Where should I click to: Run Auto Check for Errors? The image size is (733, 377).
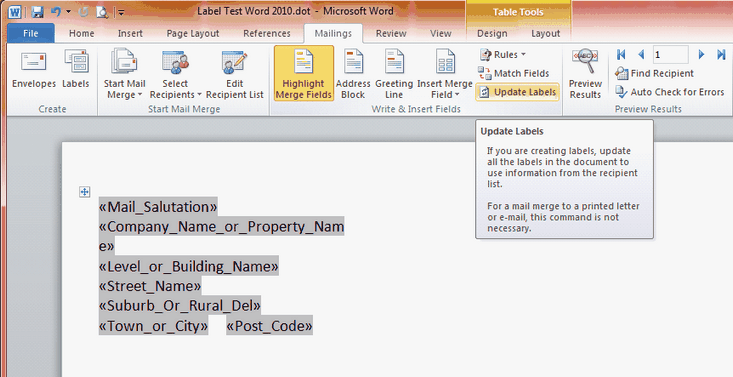click(669, 92)
